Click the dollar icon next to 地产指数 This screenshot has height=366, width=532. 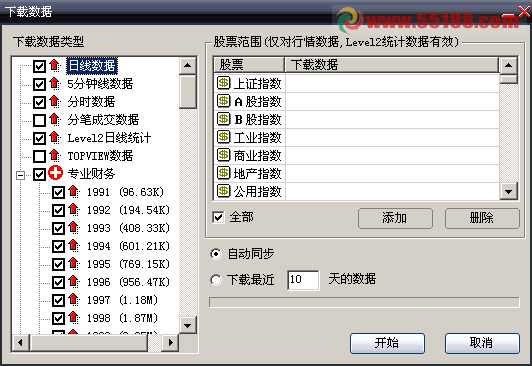(223, 173)
